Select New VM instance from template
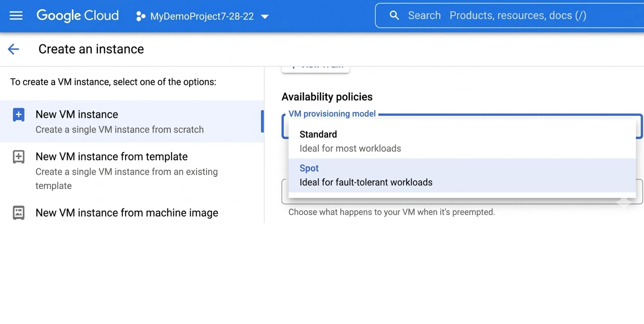Screen dimensions: 644x324 pyautogui.click(x=111, y=157)
